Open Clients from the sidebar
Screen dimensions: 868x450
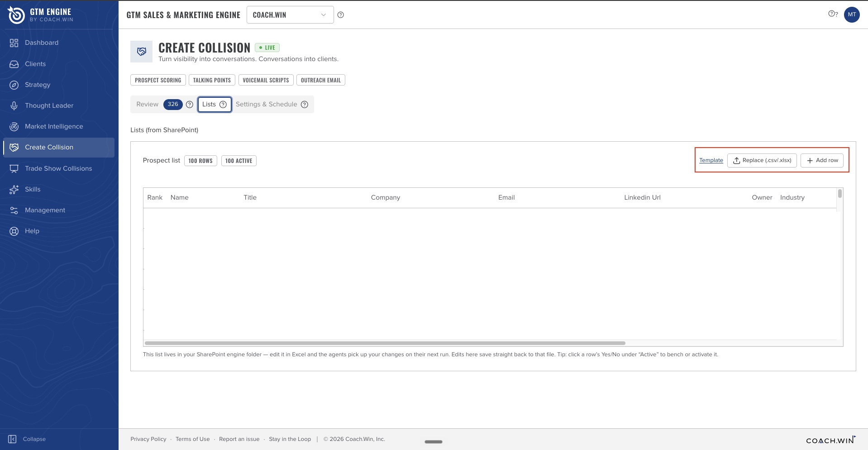click(58, 64)
